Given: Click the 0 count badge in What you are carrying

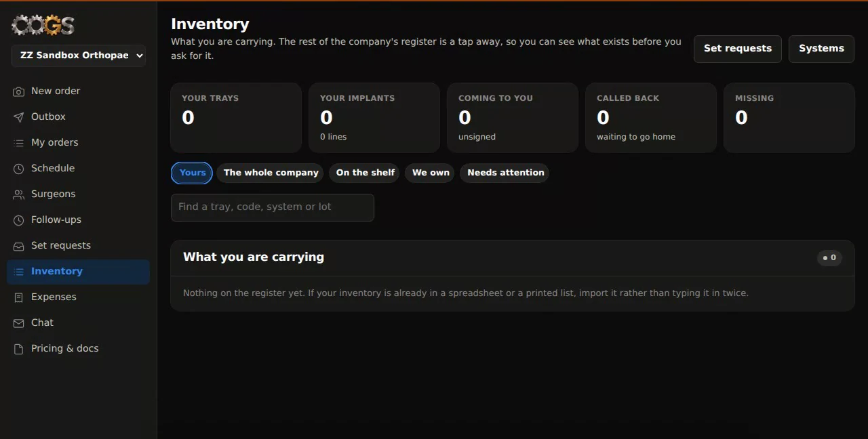Looking at the screenshot, I should (x=830, y=257).
